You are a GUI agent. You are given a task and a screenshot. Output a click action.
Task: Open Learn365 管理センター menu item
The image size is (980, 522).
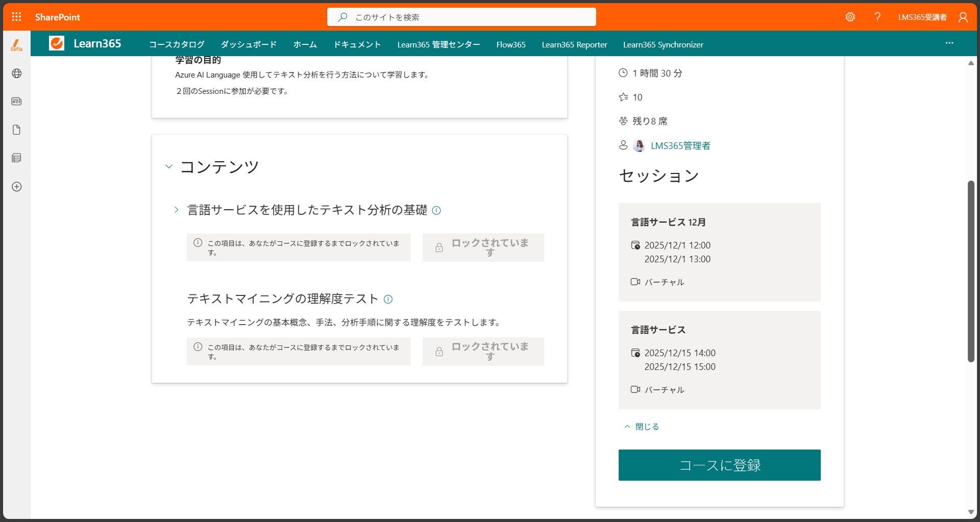click(438, 44)
